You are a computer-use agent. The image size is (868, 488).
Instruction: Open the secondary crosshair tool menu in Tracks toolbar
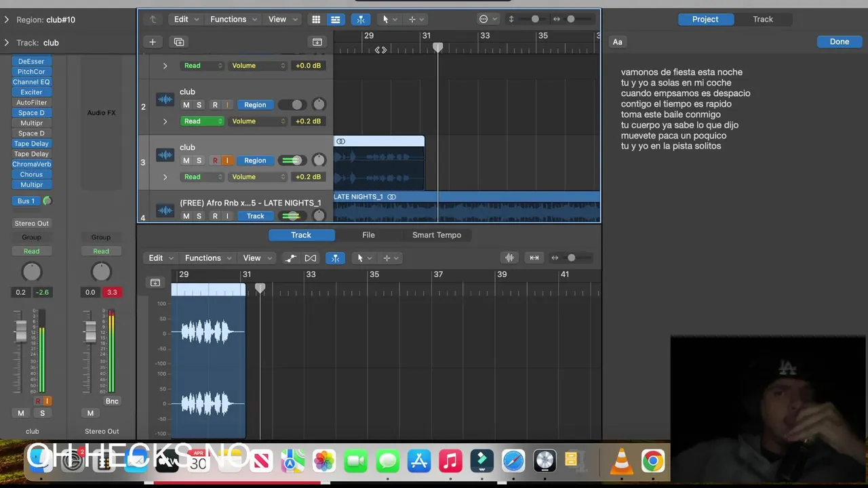(416, 19)
